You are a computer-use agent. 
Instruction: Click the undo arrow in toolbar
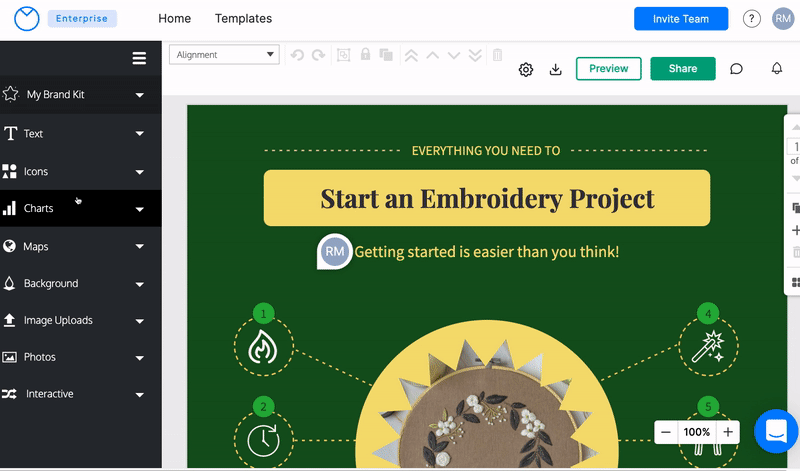pyautogui.click(x=297, y=55)
